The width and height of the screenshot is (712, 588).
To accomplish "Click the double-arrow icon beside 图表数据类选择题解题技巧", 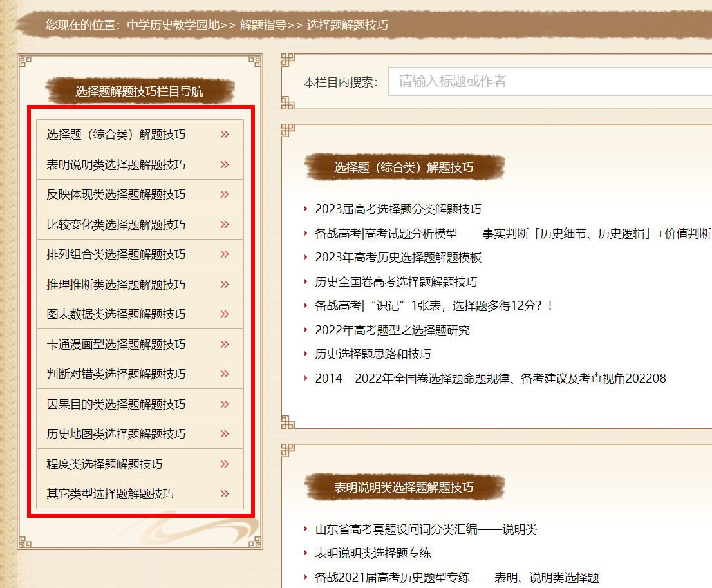I will tap(225, 314).
